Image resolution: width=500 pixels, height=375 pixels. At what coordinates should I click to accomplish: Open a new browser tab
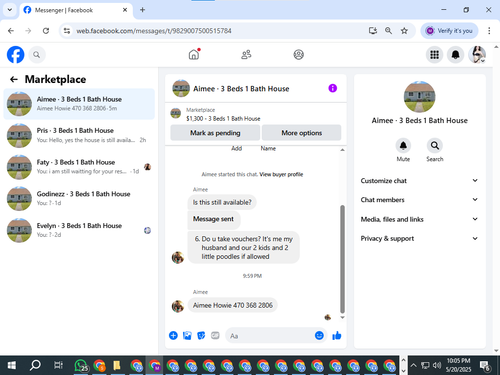point(142,10)
